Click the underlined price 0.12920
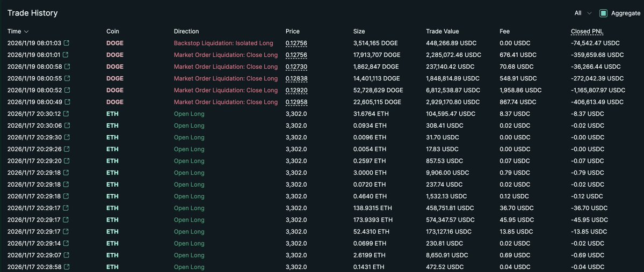The width and height of the screenshot is (644, 272). [296, 90]
